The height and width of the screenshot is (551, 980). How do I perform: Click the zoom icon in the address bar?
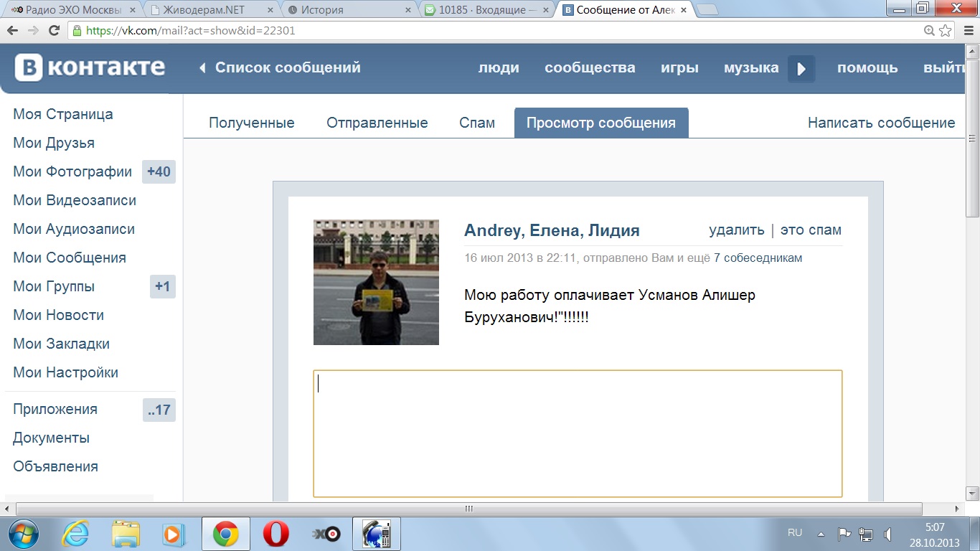(929, 31)
